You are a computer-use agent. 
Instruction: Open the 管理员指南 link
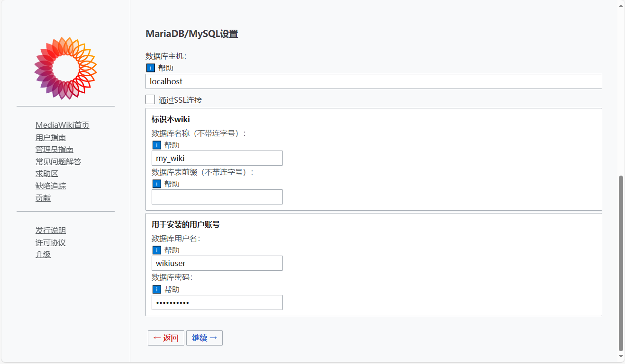(x=54, y=149)
